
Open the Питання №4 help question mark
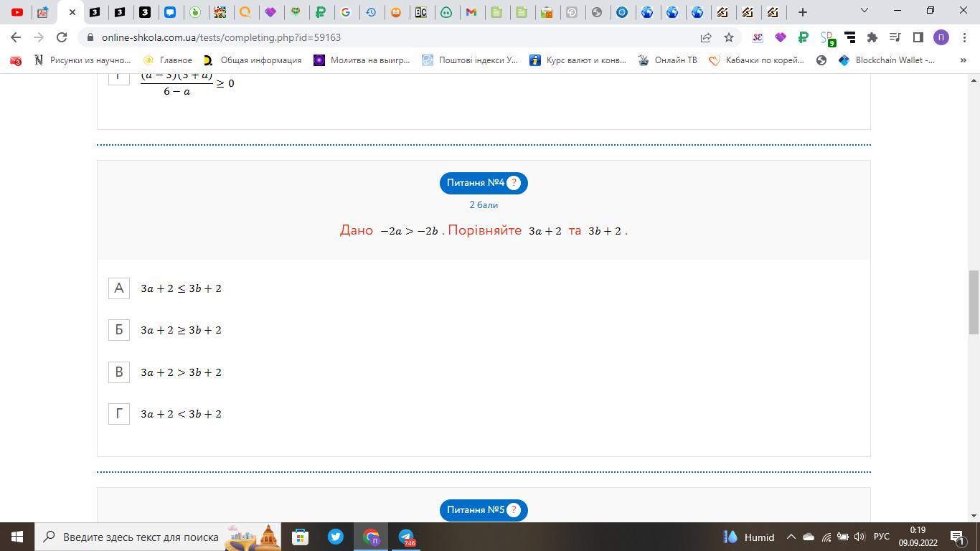(514, 183)
